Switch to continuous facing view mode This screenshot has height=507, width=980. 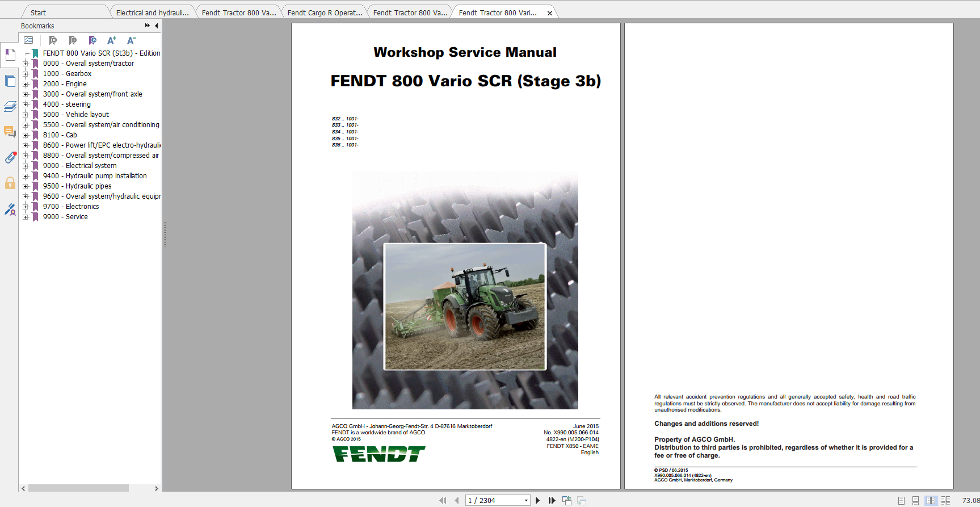click(945, 500)
